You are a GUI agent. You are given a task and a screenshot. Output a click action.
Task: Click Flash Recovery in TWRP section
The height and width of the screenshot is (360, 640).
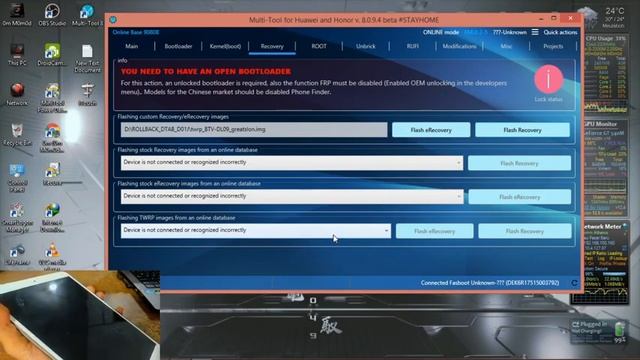[x=524, y=231]
